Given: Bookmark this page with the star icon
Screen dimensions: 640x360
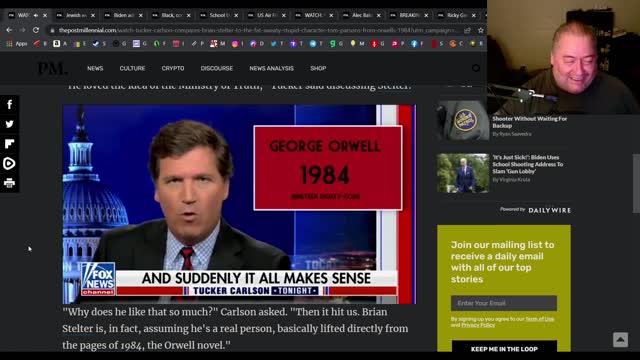Looking at the screenshot, I should coord(480,30).
